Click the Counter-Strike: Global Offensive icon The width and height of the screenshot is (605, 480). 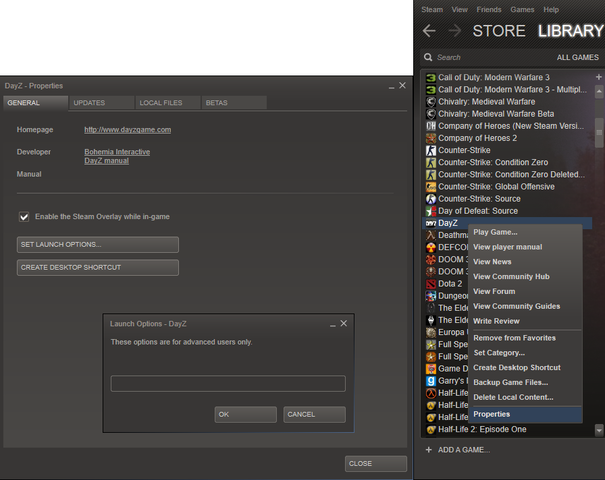click(431, 187)
